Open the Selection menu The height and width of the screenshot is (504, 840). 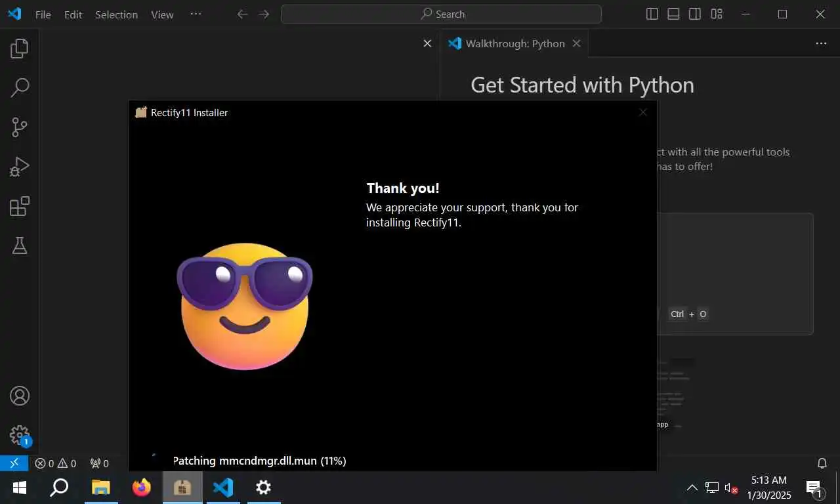point(116,14)
